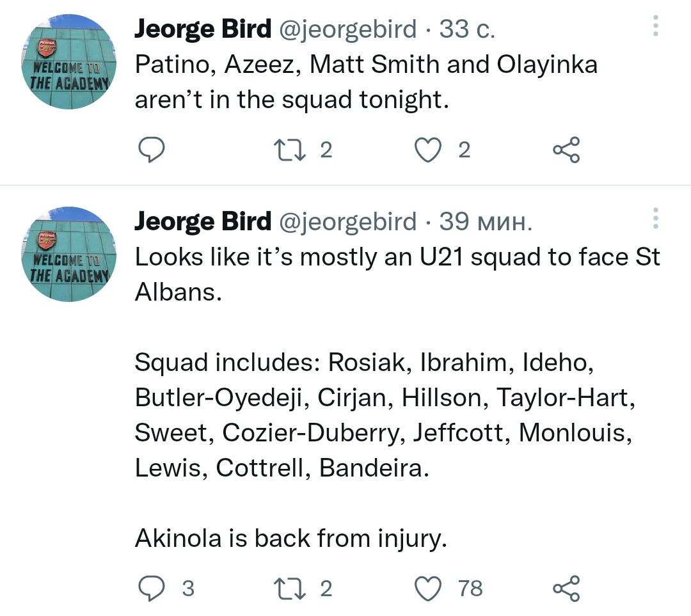Reply to the U21 squad St Albans tweet
This screenshot has width=691, height=616.
coord(152,588)
